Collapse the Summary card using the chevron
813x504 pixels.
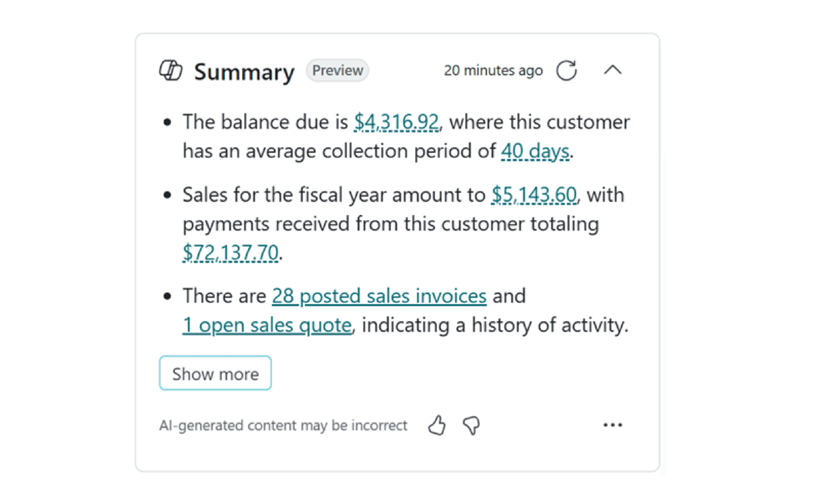click(613, 71)
